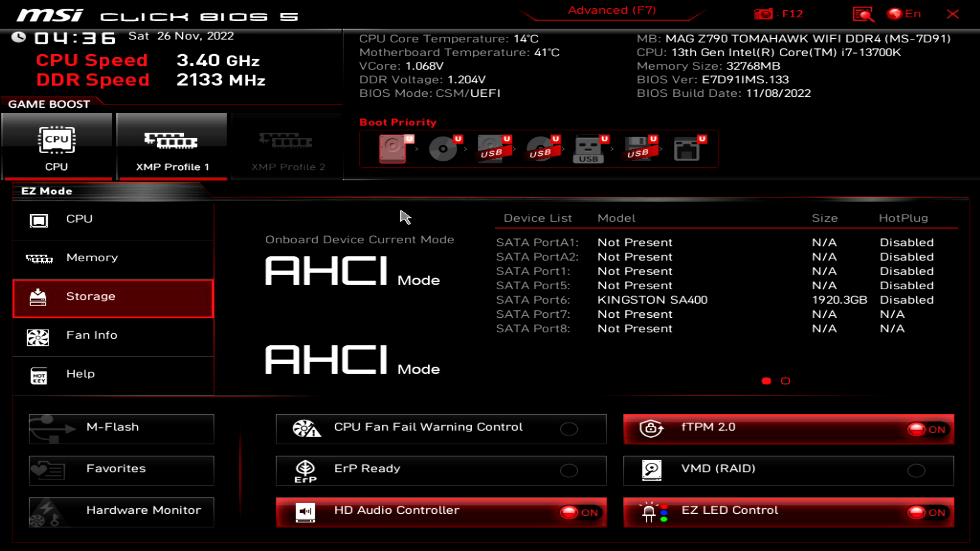Viewport: 980px width, 551px height.
Task: Click the upper AHCI Mode label
Action: coord(352,271)
